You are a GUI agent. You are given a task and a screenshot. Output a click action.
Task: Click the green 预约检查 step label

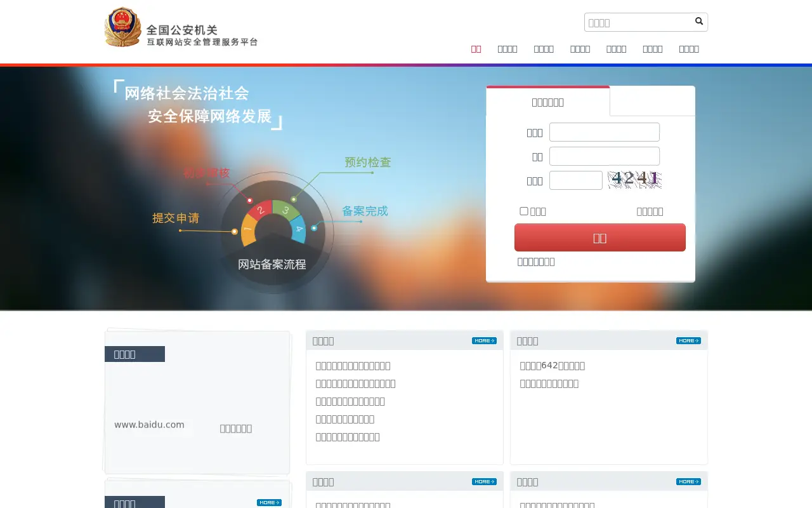coord(368,162)
